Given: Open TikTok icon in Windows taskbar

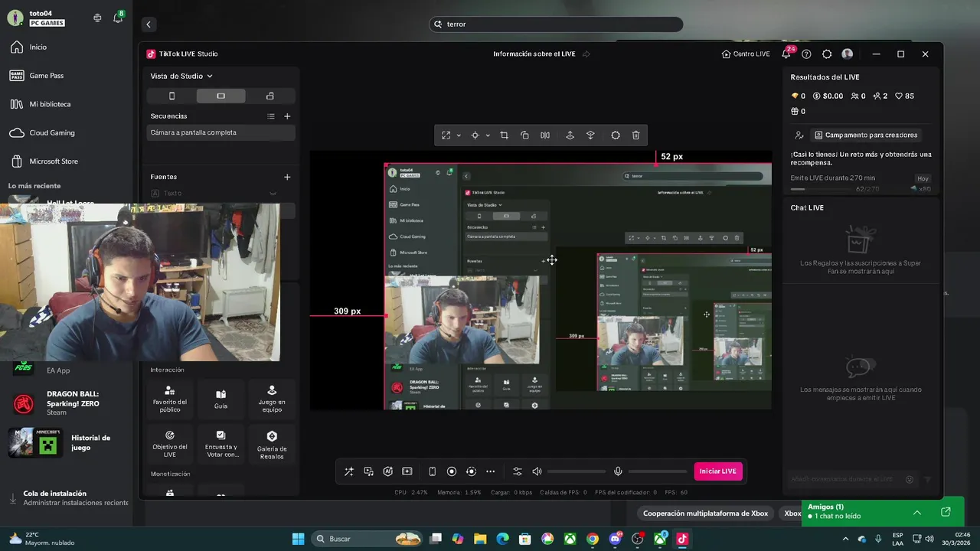Looking at the screenshot, I should (x=682, y=539).
